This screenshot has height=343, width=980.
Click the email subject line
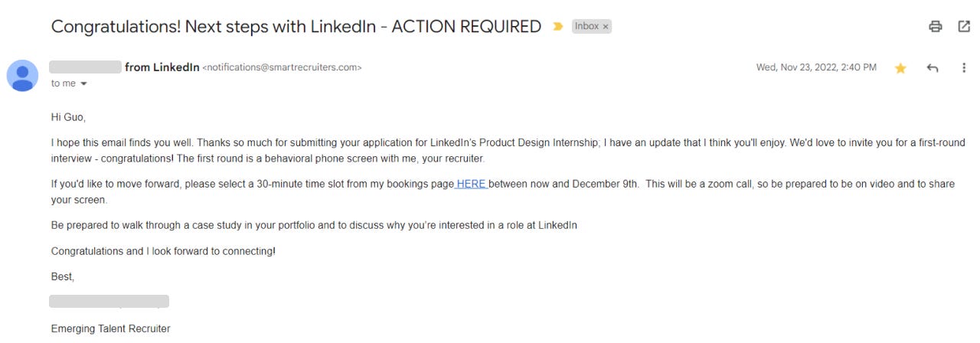coord(296,27)
